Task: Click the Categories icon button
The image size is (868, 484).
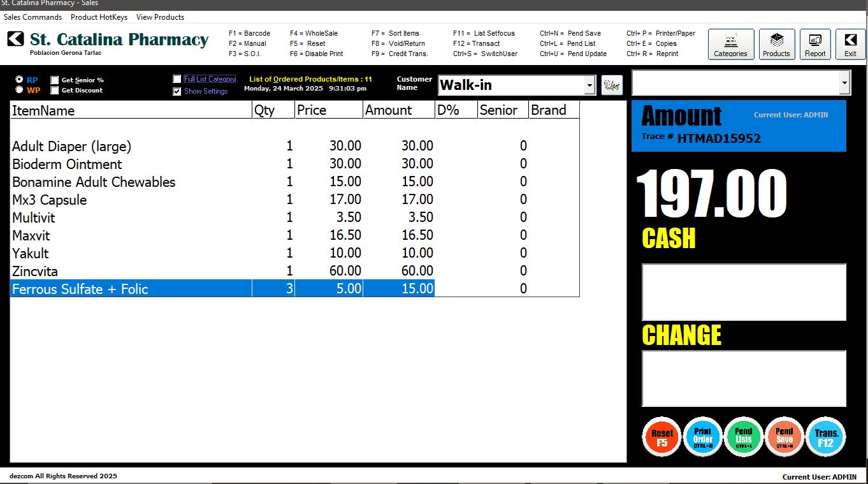Action: (730, 45)
